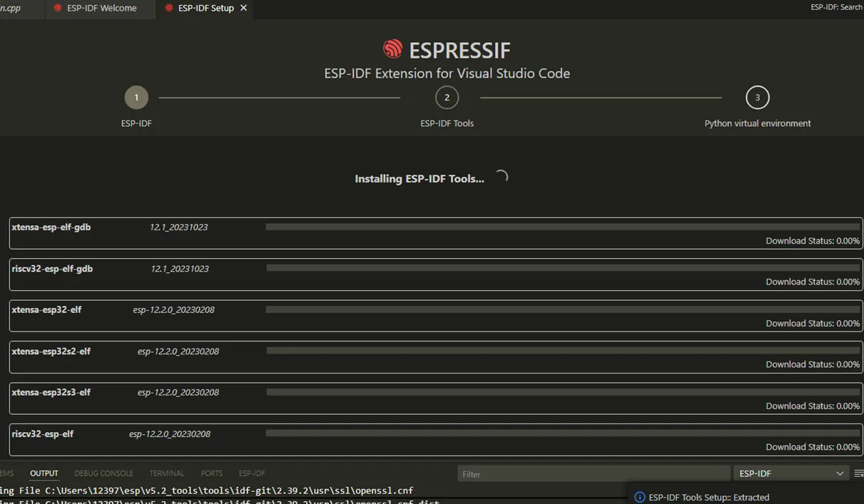Viewport: 864px width, 504px height.
Task: Click version esp-12.2.0_20230208 of xtensa-esp32s2-elf
Action: [178, 351]
